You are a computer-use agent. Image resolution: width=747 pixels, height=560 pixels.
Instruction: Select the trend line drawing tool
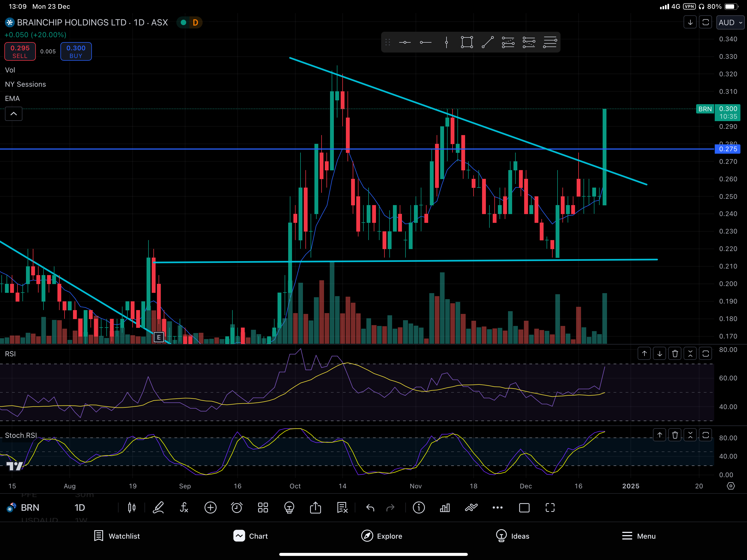(x=488, y=42)
